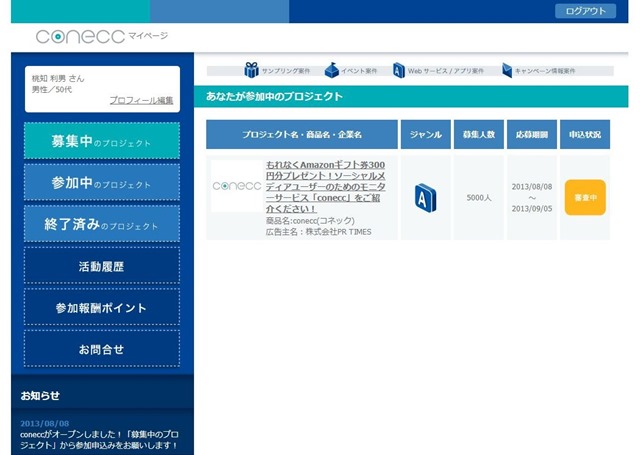Select イベント案件 legend label
The height and width of the screenshot is (455, 640).
point(359,71)
